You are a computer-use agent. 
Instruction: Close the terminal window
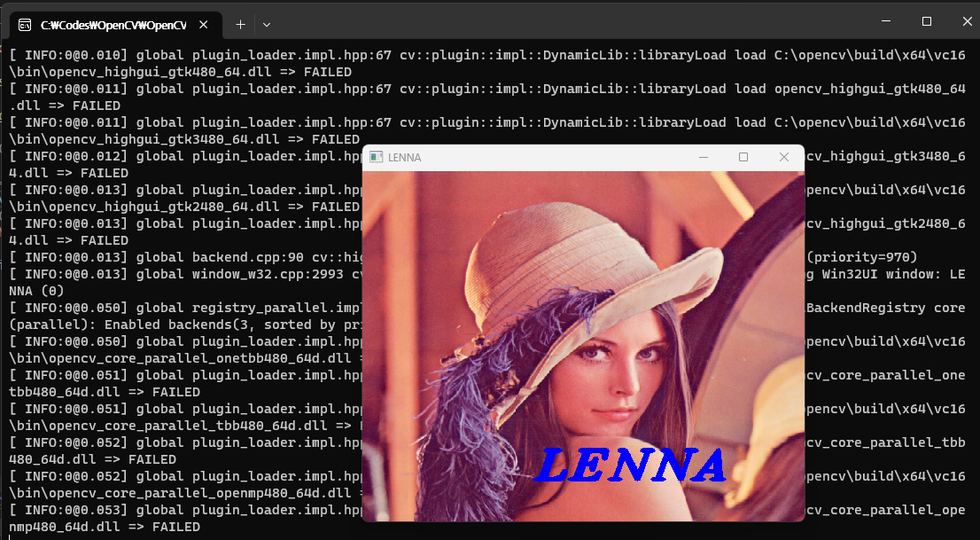pyautogui.click(x=967, y=21)
